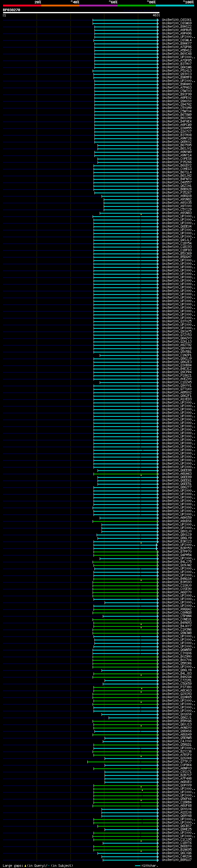The height and width of the screenshot is (868, 197).
Task: Select the UniRef100_B6T595 label
Action: pyautogui.click(x=177, y=145)
